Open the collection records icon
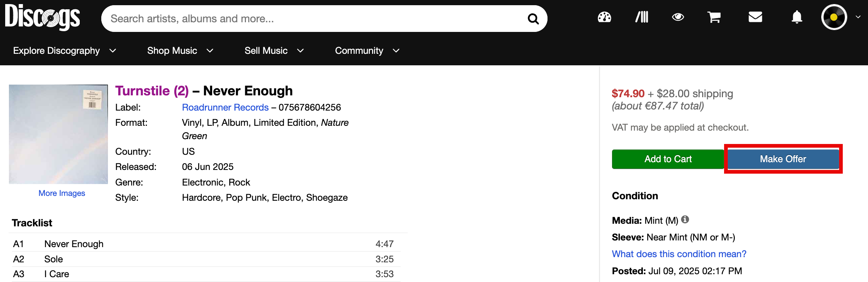Image resolution: width=868 pixels, height=282 pixels. click(x=642, y=17)
